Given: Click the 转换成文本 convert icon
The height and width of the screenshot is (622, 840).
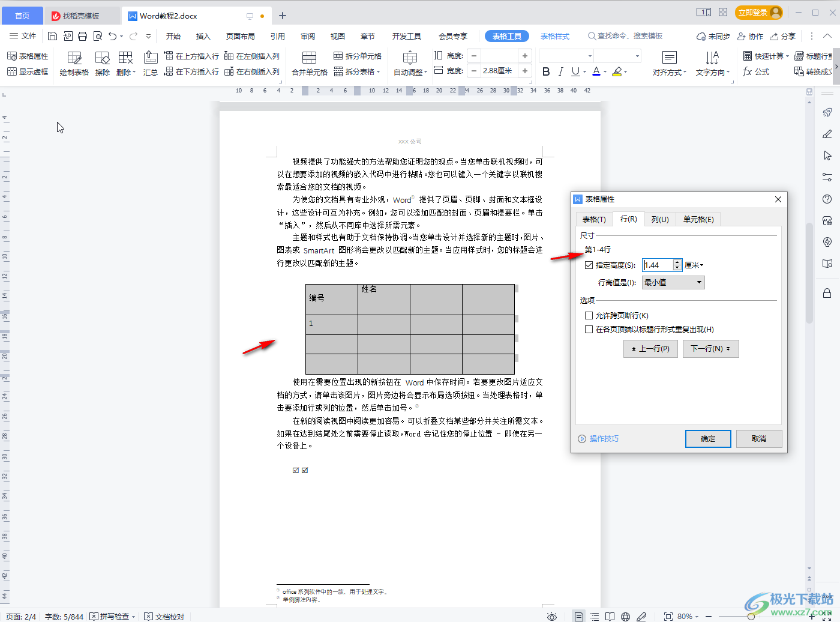Looking at the screenshot, I should click(812, 71).
